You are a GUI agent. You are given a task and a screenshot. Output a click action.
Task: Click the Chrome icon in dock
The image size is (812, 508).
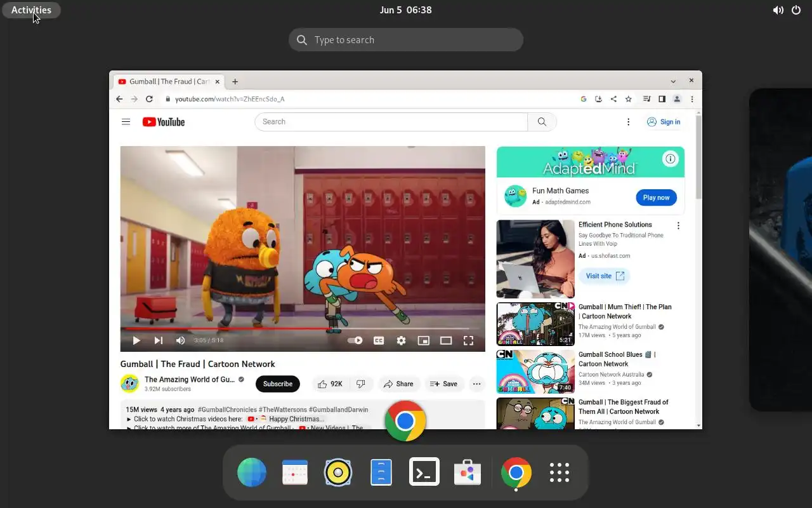(516, 472)
